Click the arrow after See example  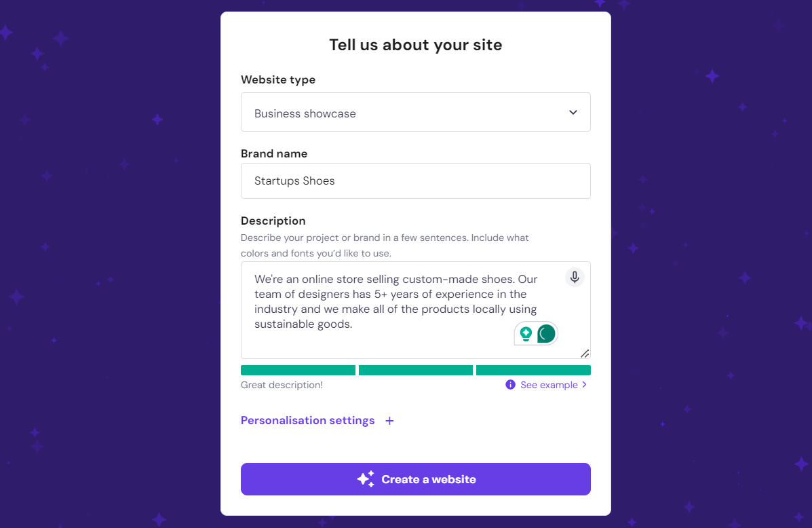click(x=585, y=385)
